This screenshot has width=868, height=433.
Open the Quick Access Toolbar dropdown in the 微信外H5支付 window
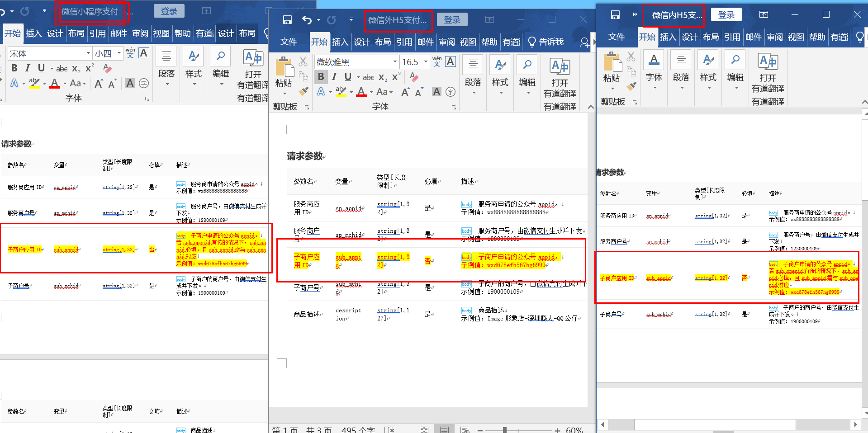(351, 19)
